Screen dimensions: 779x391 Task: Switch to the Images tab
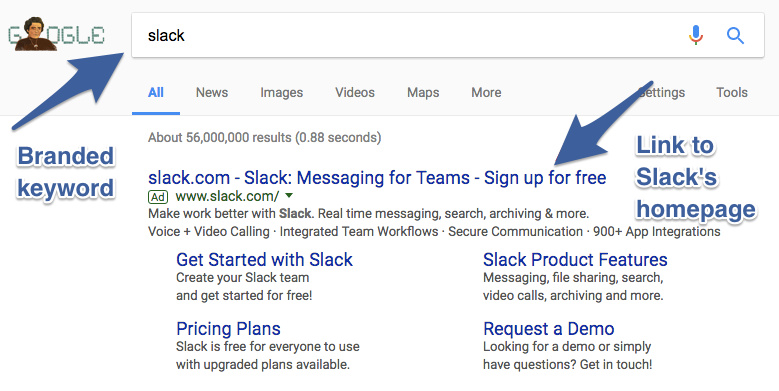(x=281, y=92)
